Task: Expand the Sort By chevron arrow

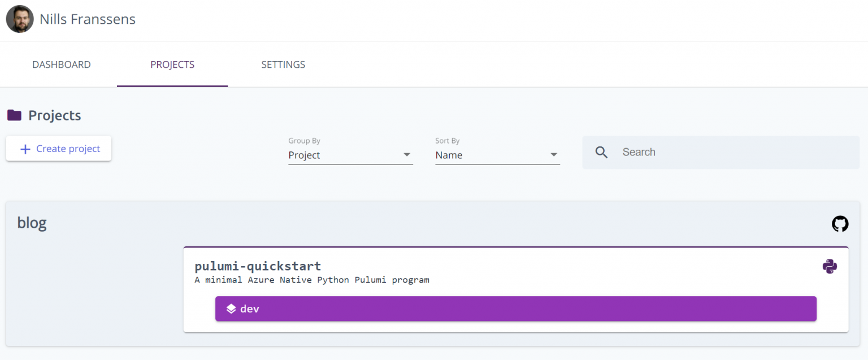Action: pyautogui.click(x=554, y=155)
